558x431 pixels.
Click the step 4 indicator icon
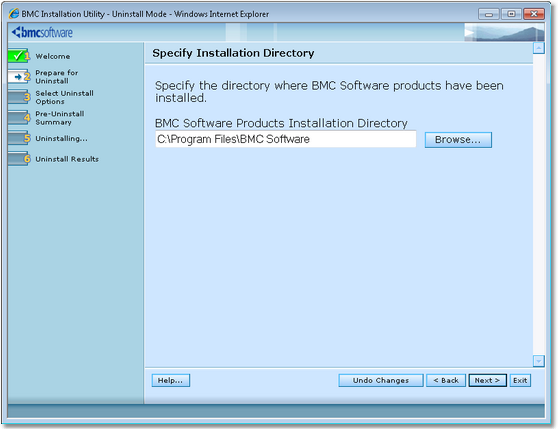pyautogui.click(x=19, y=117)
